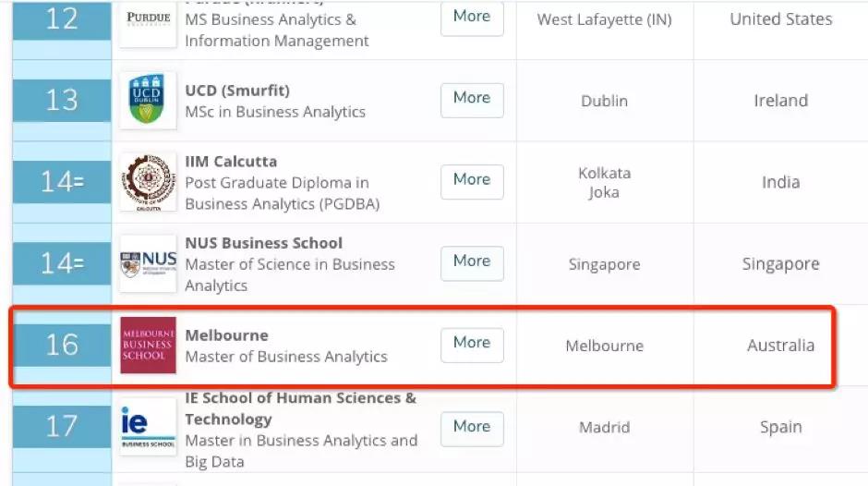Viewport: 868px width, 486px height.
Task: Open the UCD (Smurfit) school title link
Action: coord(237,91)
